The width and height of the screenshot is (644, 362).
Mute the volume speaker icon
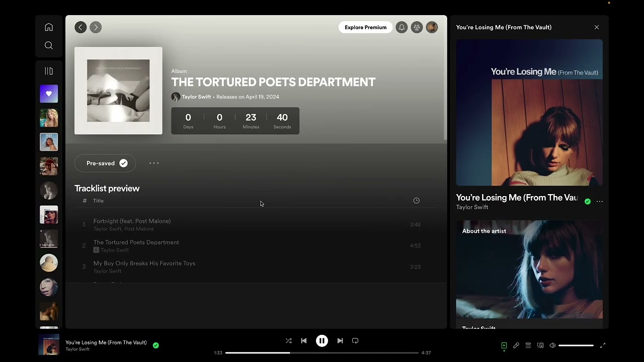click(x=552, y=345)
